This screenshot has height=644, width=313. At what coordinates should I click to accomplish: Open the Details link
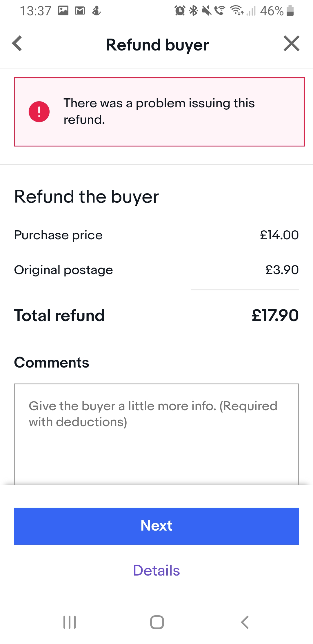(x=156, y=570)
